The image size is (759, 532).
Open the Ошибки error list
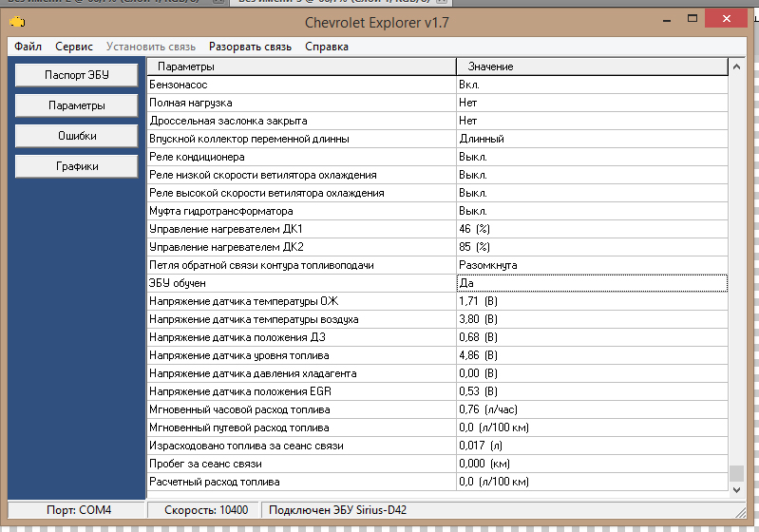tap(77, 136)
